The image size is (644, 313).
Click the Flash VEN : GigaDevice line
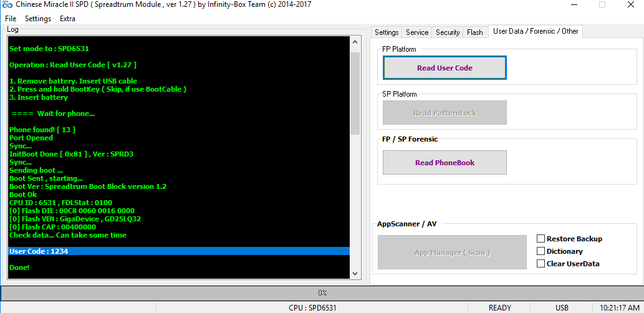tap(75, 219)
